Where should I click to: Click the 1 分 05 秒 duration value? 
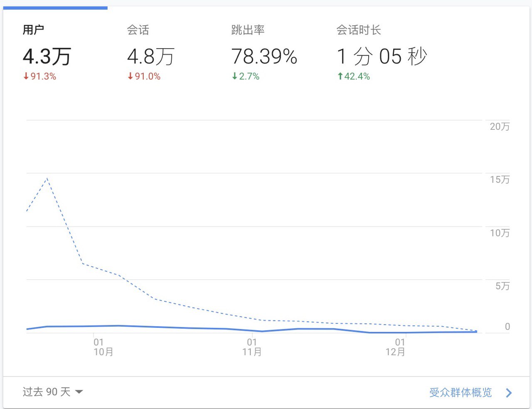[382, 57]
